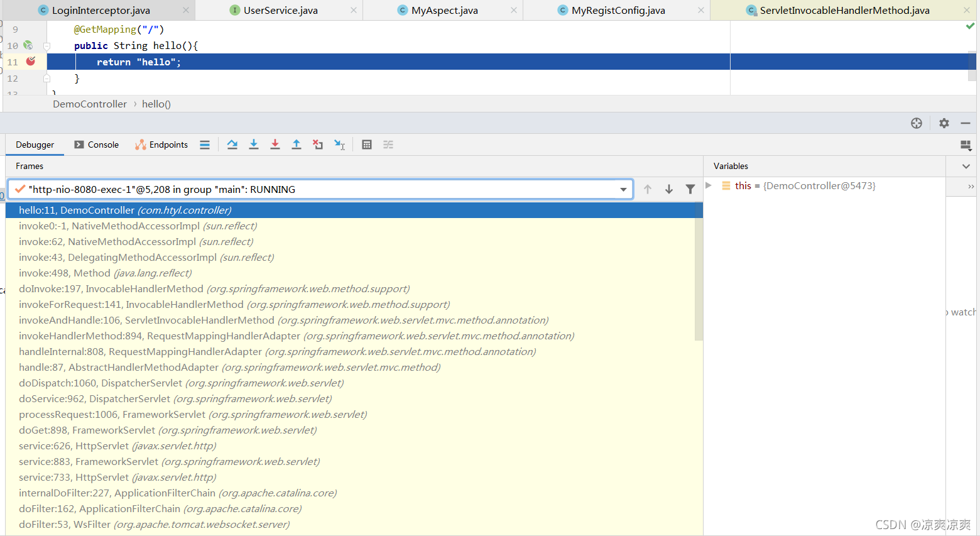This screenshot has width=980, height=536.
Task: Click the Drop Frame icon
Action: click(x=318, y=145)
